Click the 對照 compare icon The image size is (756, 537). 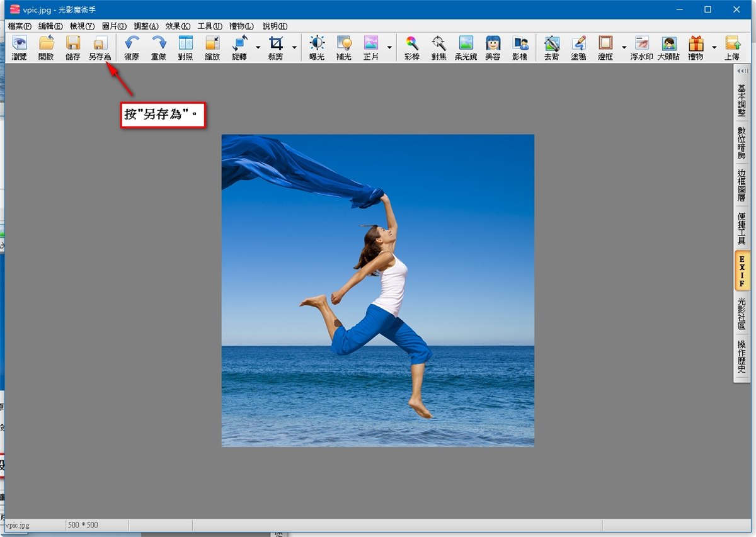pyautogui.click(x=185, y=47)
